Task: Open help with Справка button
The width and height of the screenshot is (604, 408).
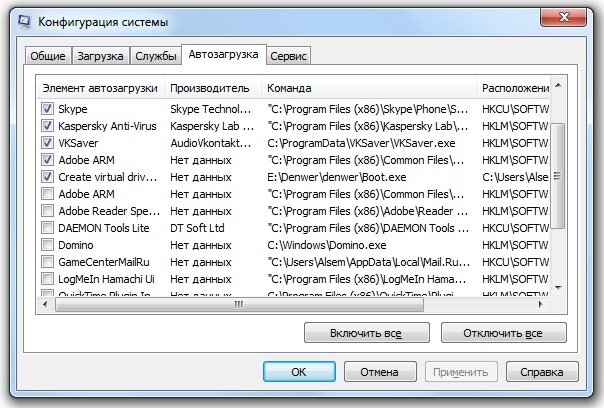Action: 542,372
